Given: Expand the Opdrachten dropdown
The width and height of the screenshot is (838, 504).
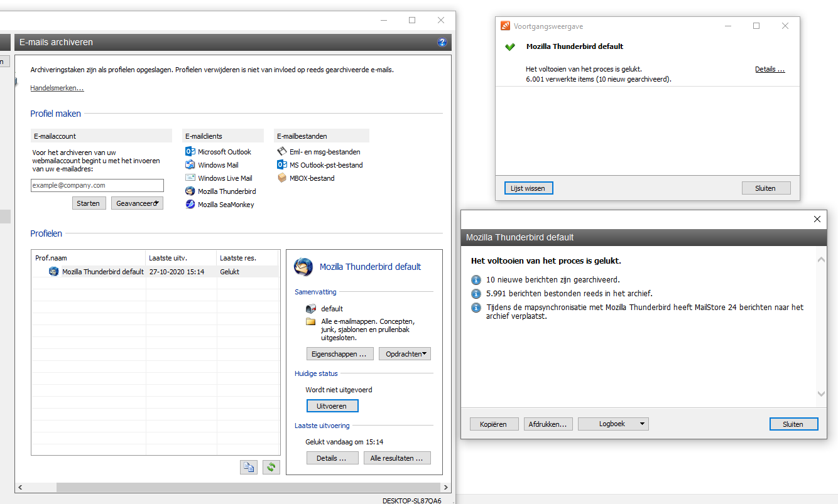Looking at the screenshot, I should pyautogui.click(x=405, y=354).
